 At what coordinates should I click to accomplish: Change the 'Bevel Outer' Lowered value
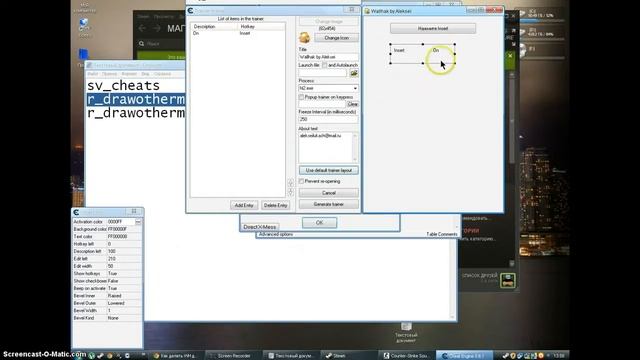(124, 303)
